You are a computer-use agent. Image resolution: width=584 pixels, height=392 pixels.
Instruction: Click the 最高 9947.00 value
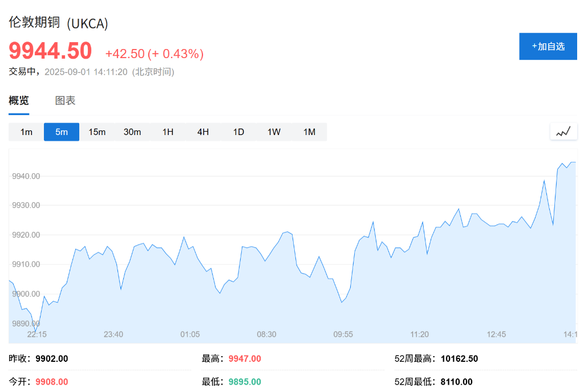click(244, 358)
